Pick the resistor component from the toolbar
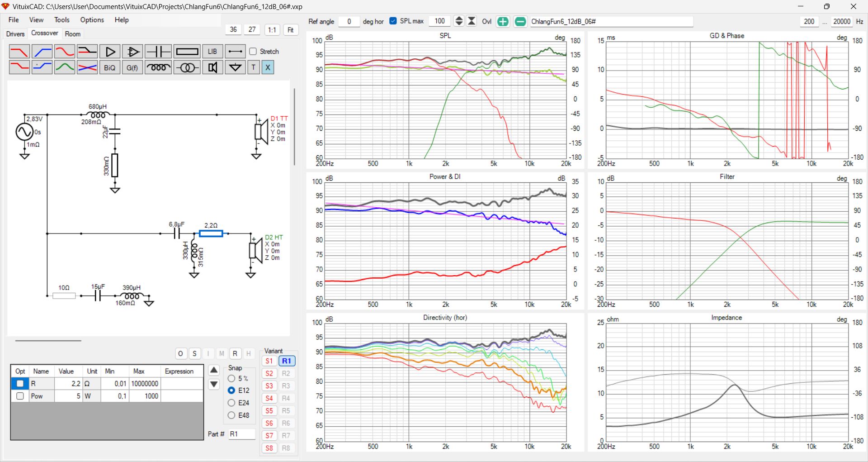 (187, 52)
